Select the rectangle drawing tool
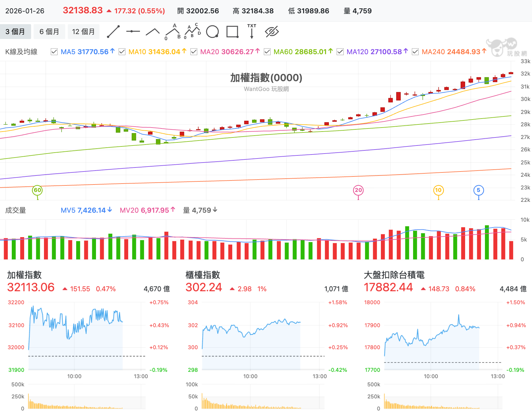 (x=233, y=32)
